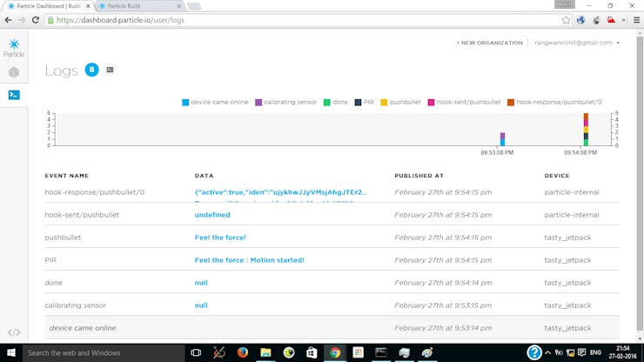Image resolution: width=644 pixels, height=362 pixels.
Task: Click the red extension icon in toolbar
Action: (x=611, y=20)
